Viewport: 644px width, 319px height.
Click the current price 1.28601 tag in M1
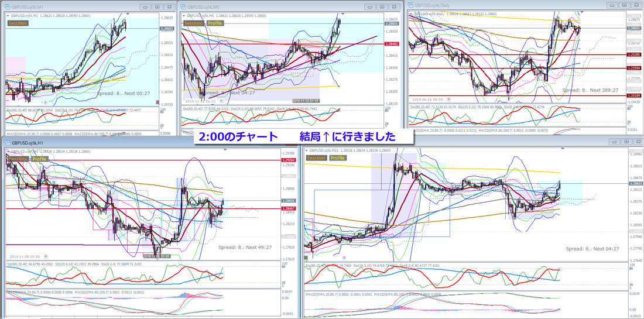[x=168, y=28]
